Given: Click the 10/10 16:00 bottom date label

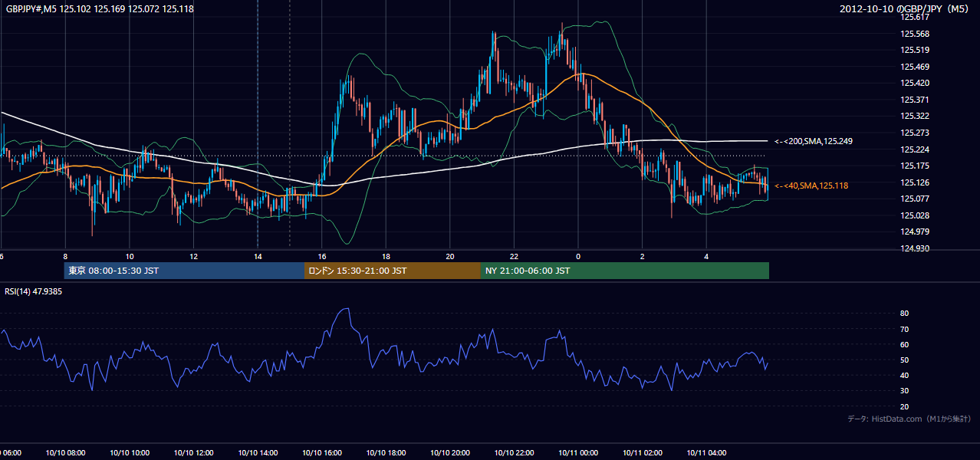Looking at the screenshot, I should pyautogui.click(x=322, y=453).
